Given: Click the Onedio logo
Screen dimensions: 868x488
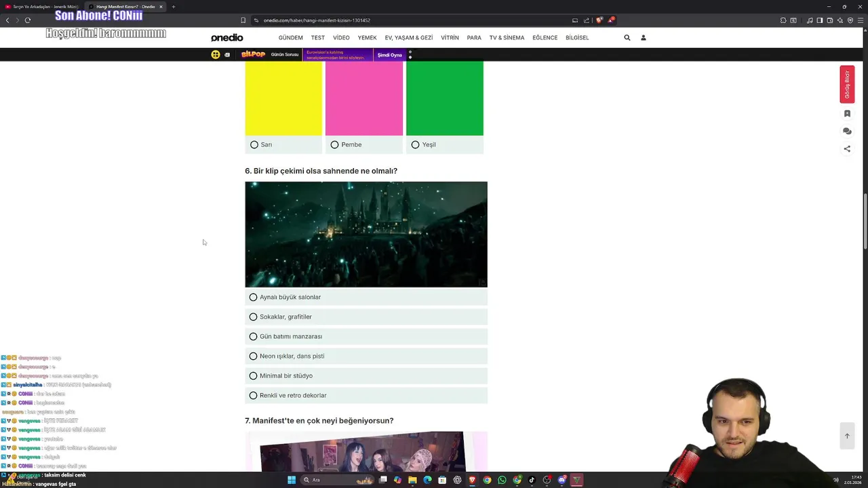Looking at the screenshot, I should coord(227,38).
